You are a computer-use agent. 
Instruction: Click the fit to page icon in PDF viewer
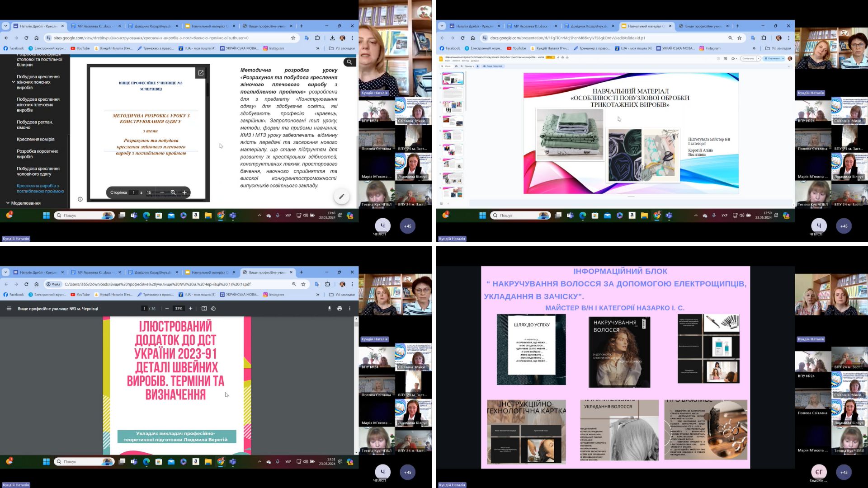coord(204,309)
